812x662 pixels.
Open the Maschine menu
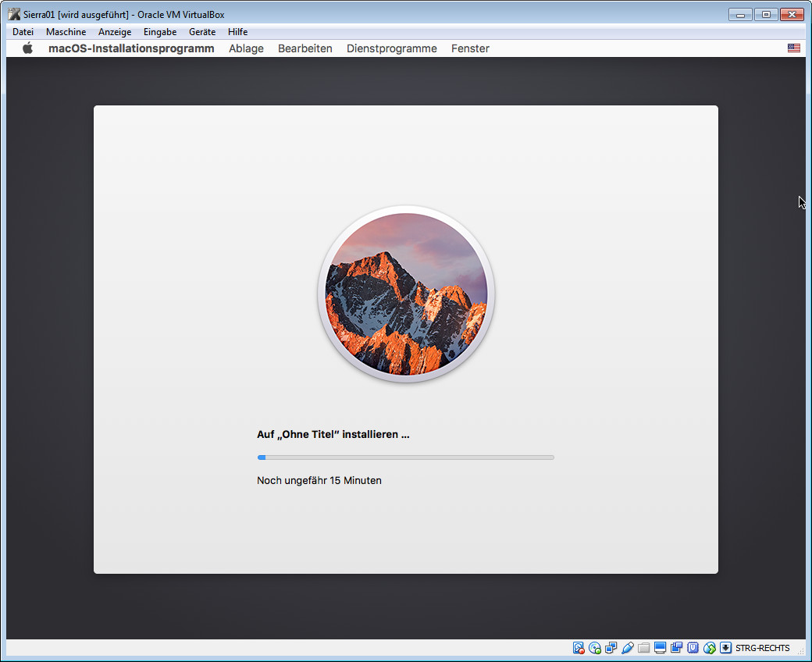[66, 32]
